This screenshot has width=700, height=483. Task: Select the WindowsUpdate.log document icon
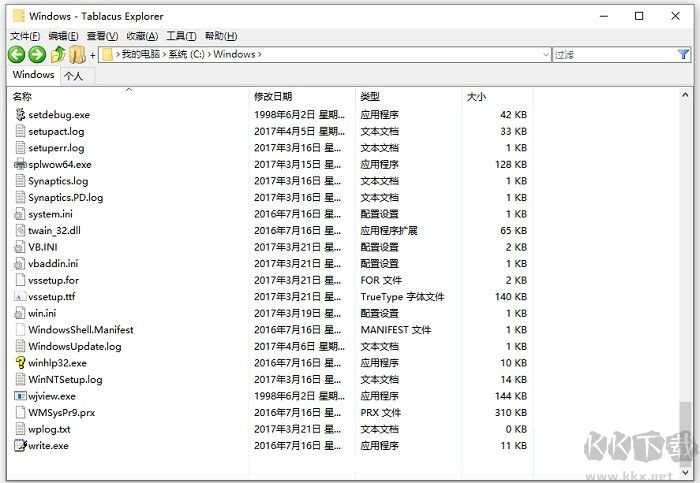(x=20, y=346)
